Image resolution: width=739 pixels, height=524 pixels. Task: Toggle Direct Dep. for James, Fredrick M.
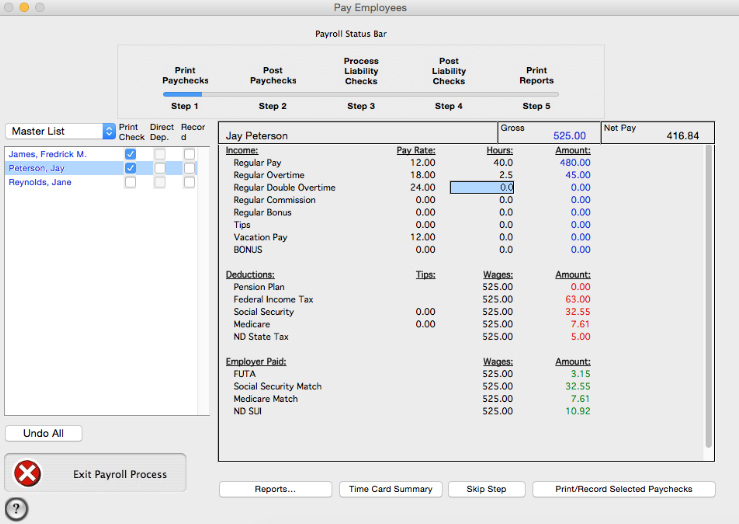[x=160, y=154]
